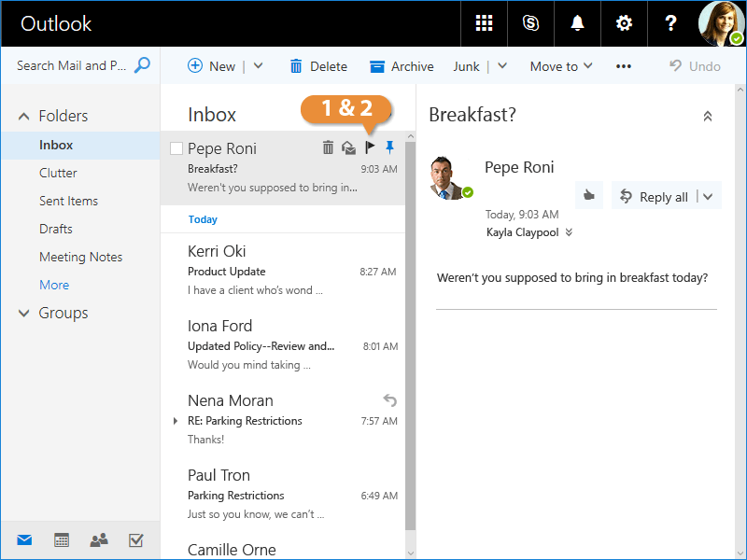Screen dimensions: 747x560
Task: Pin the Pepe Roni message
Action: [390, 147]
